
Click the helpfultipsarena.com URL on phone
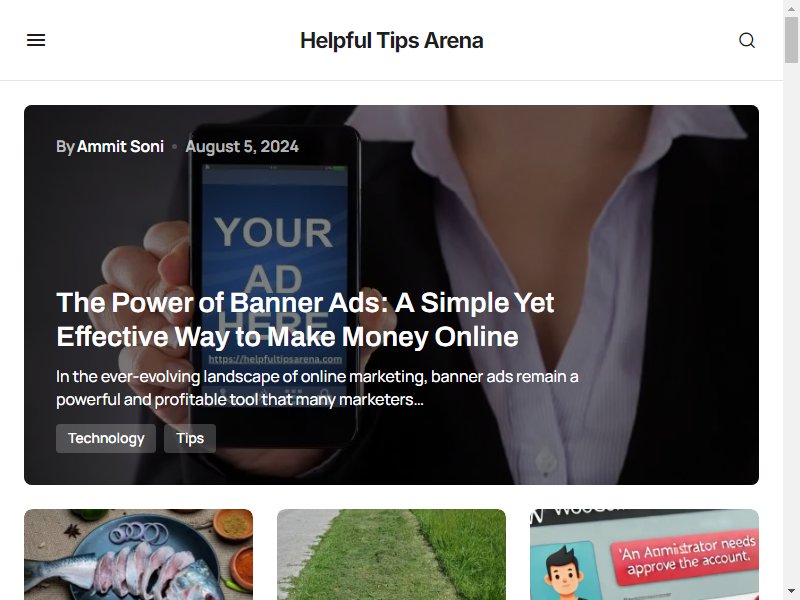(275, 359)
